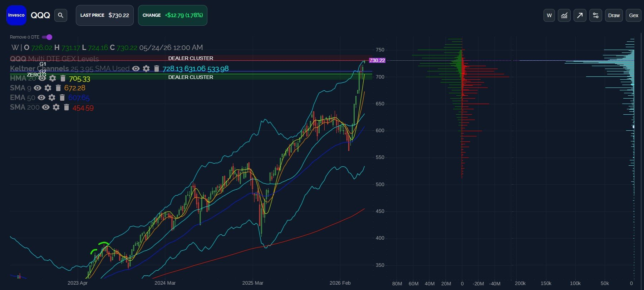
Task: Click the 2023 Apr date axis label
Action: pyautogui.click(x=78, y=283)
